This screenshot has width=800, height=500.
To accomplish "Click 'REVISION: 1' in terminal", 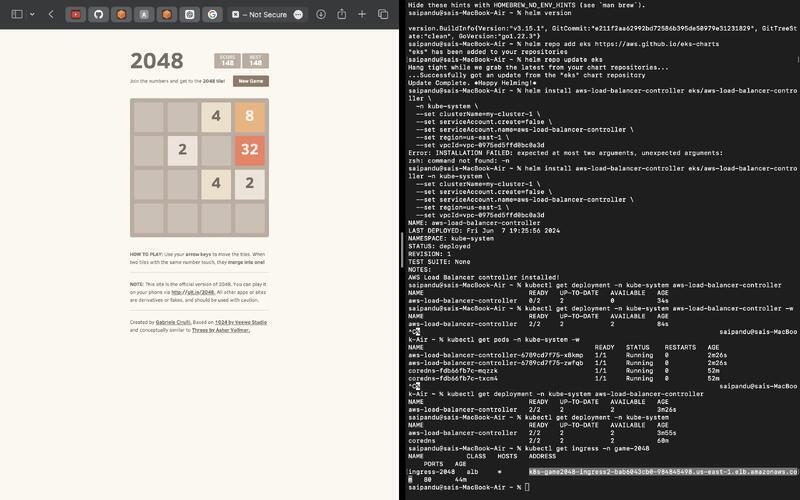I will [x=430, y=254].
